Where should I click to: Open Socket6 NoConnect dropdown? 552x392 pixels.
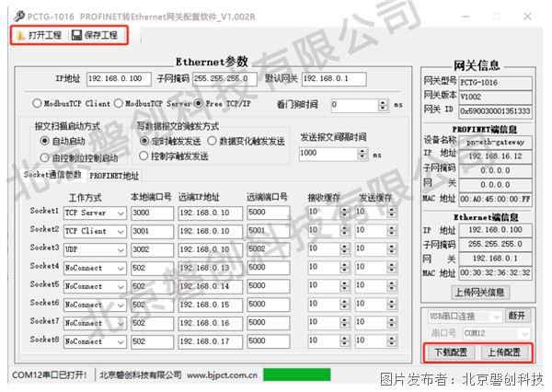[x=95, y=305]
